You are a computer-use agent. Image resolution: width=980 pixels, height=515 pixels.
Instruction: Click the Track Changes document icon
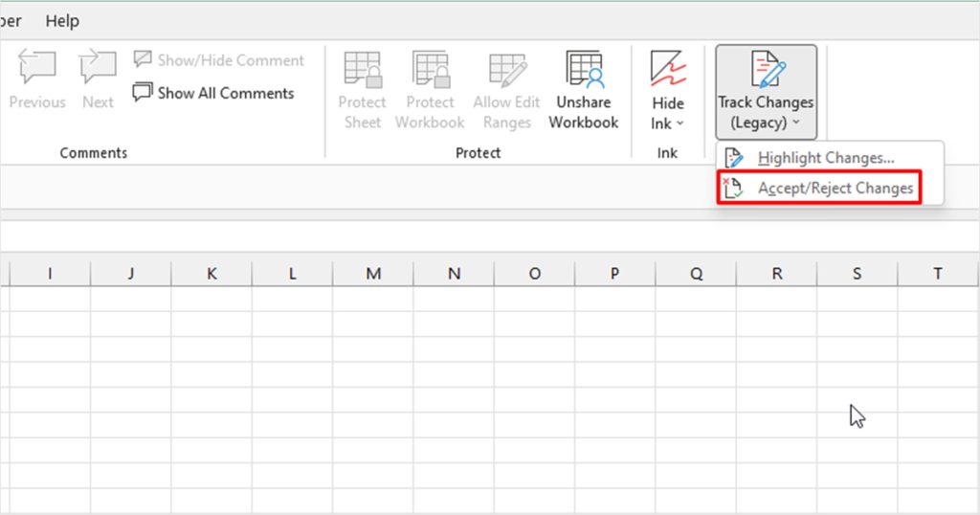[767, 68]
